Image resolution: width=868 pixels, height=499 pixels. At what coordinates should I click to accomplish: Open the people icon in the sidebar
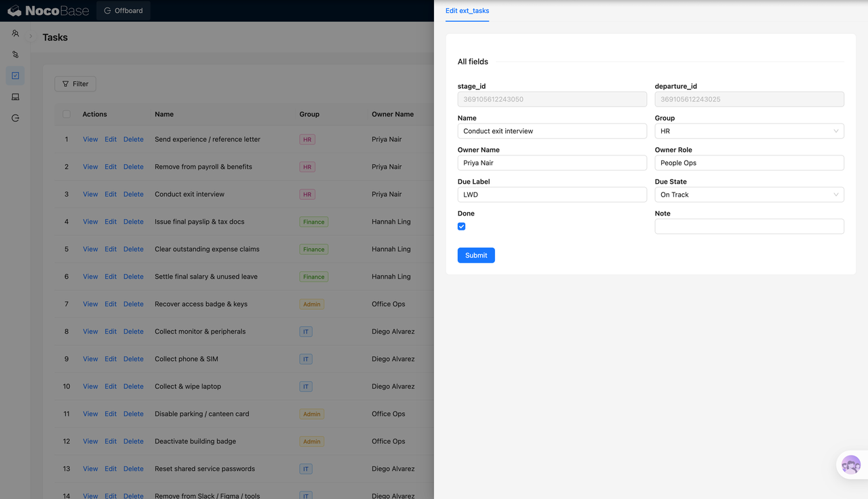(x=15, y=33)
